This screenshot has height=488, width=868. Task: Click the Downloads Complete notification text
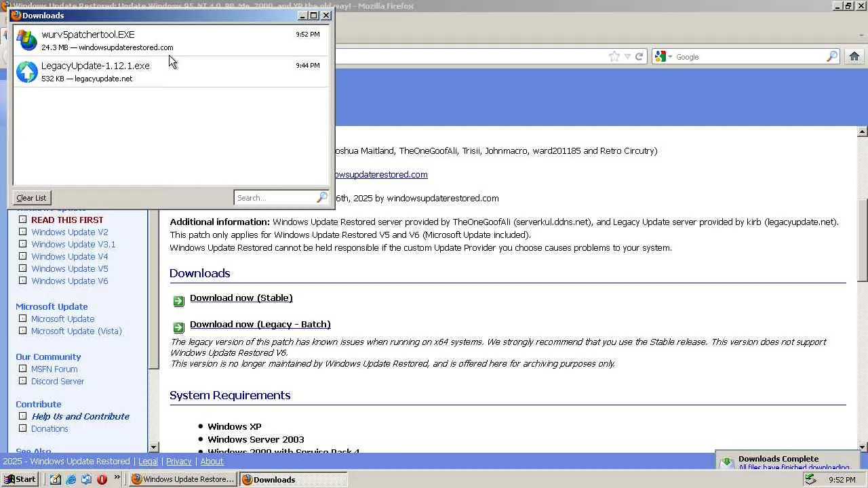tap(778, 459)
